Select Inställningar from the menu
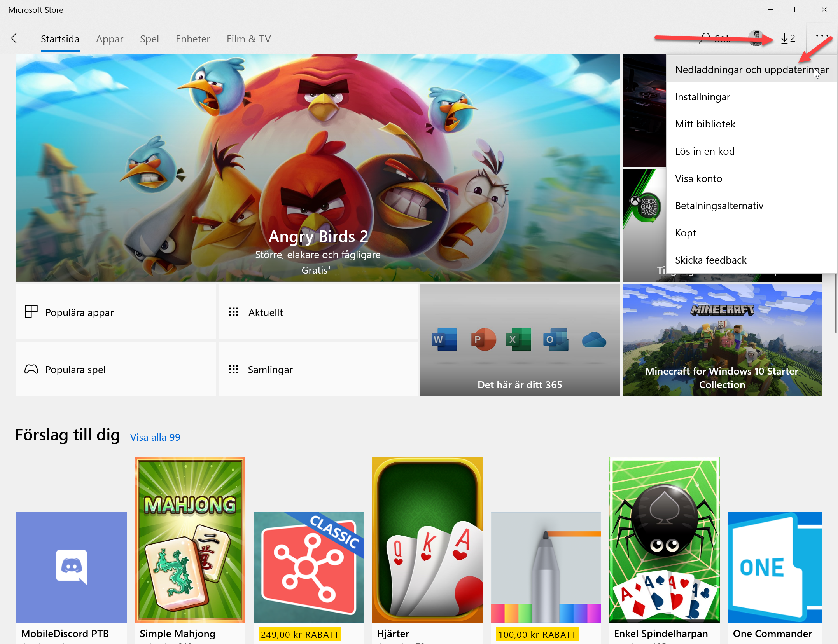838x644 pixels. point(752,97)
